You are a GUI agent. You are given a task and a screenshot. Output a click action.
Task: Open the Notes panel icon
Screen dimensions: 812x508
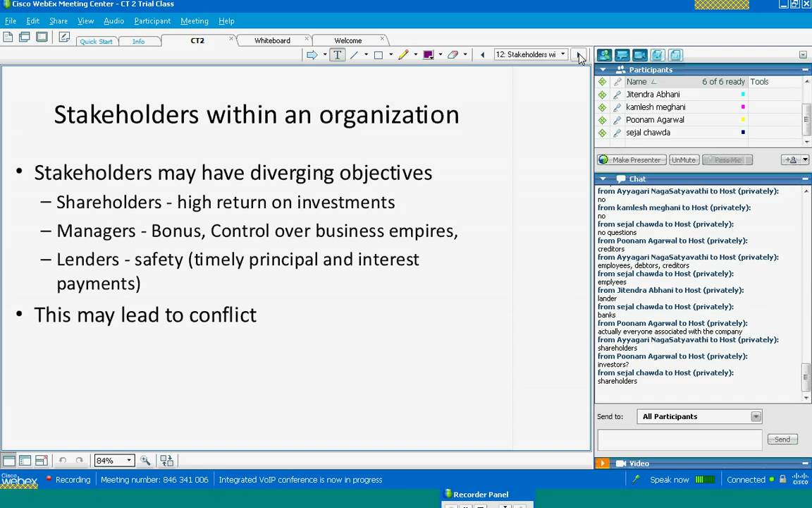(658, 55)
